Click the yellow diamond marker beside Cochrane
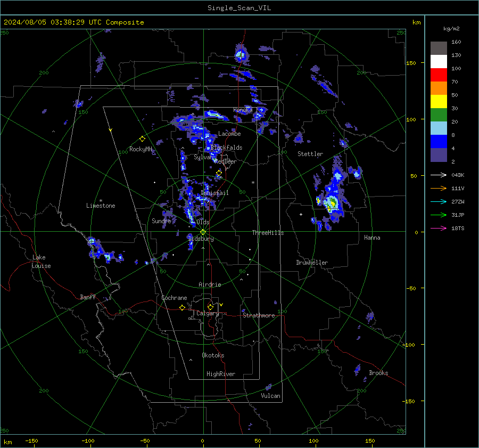This screenshot has width=479, height=448. (182, 308)
